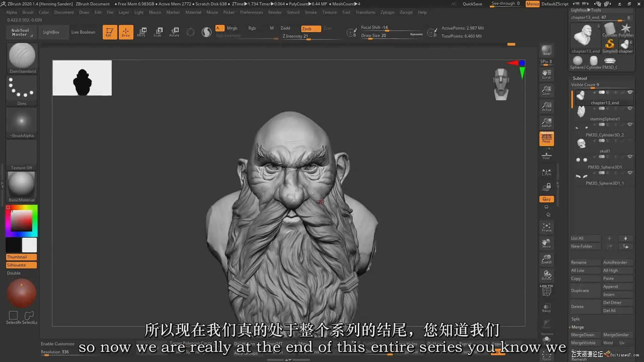Activate the Rotate transform tool
This screenshot has width=644, height=362.
174,32
